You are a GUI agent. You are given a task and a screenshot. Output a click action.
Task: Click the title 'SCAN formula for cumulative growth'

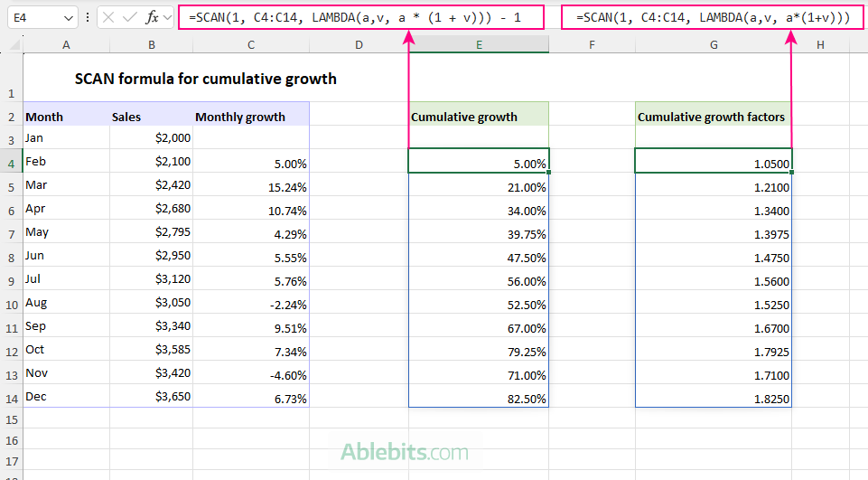click(x=205, y=79)
